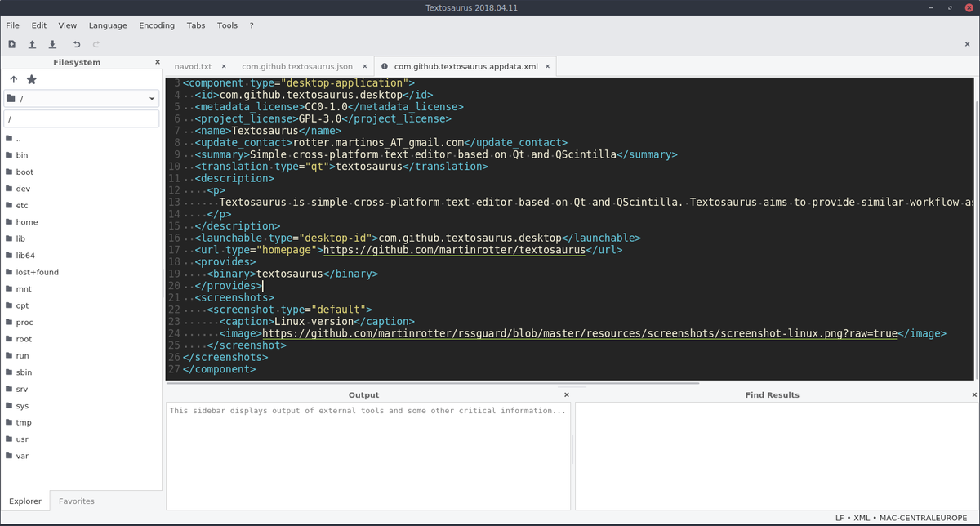Open the ? help menu
Viewport: 980px width, 526px height.
(252, 25)
